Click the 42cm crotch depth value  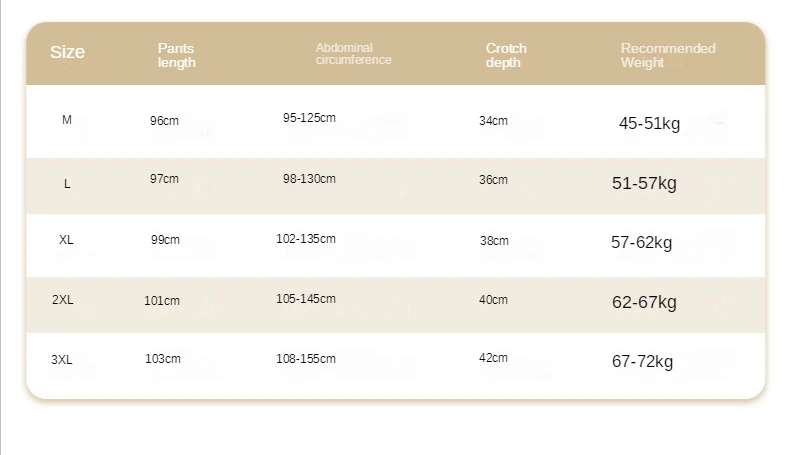pyautogui.click(x=493, y=358)
